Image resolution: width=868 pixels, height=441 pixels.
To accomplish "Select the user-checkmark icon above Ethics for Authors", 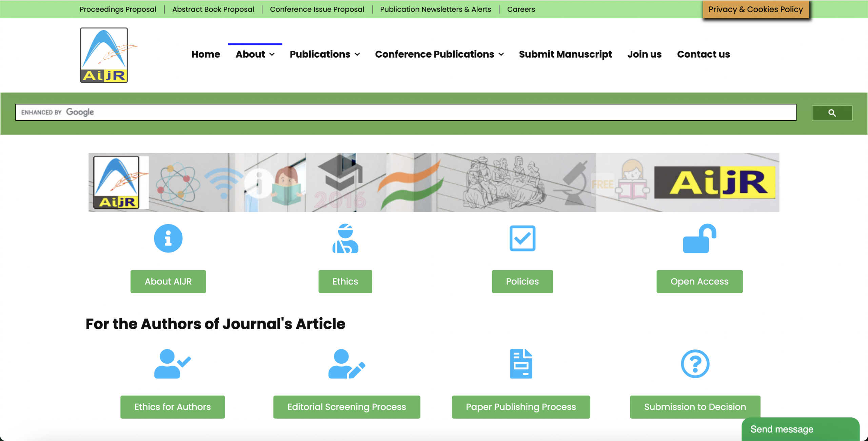I will [172, 364].
